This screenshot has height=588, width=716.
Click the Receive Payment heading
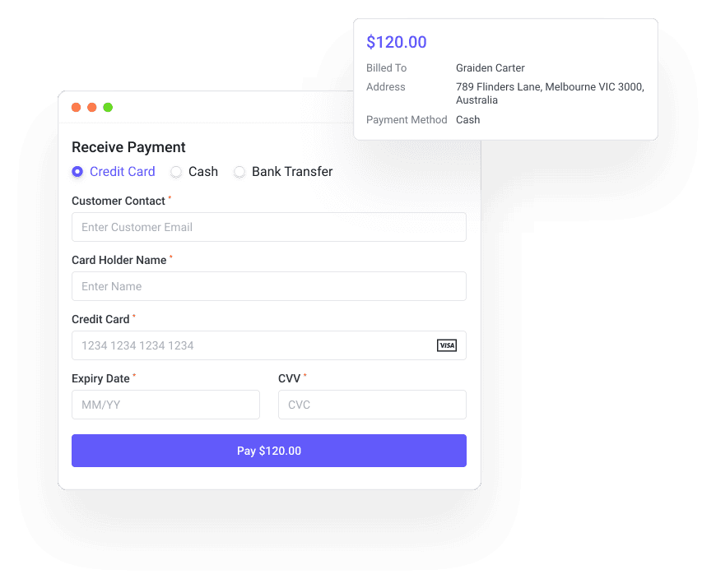[x=128, y=147]
